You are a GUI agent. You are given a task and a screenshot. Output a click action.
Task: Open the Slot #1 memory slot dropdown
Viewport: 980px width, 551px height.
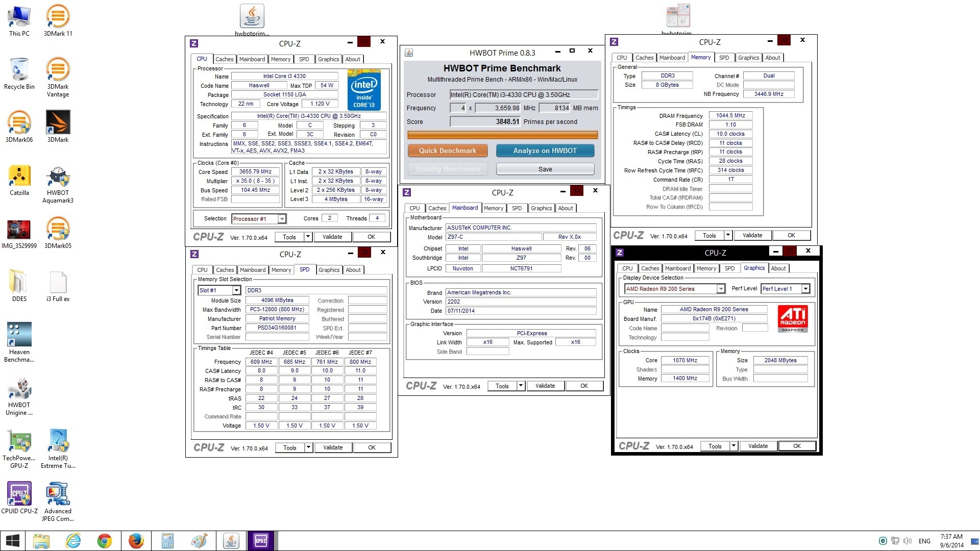pyautogui.click(x=236, y=290)
